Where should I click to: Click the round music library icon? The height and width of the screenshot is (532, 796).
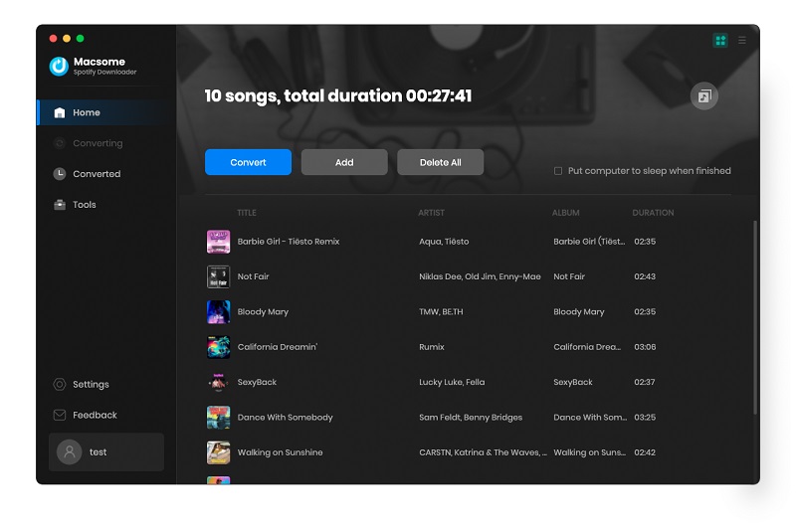click(704, 95)
